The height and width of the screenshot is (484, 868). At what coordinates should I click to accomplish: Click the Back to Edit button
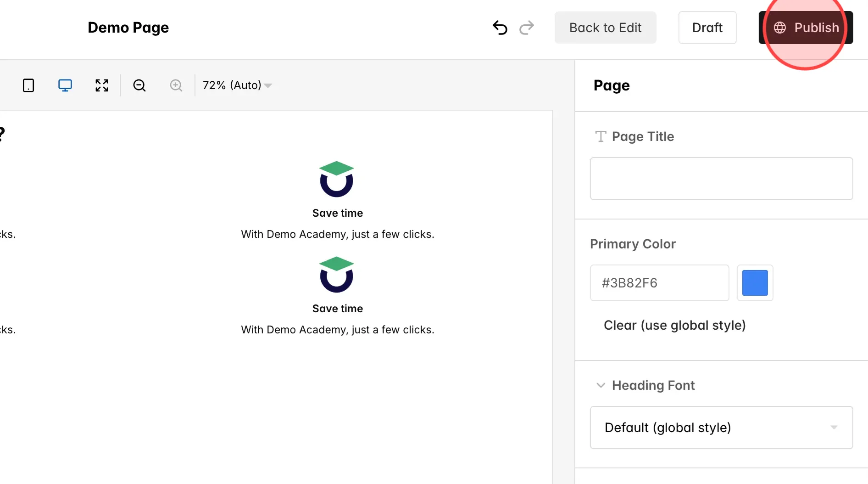(605, 28)
